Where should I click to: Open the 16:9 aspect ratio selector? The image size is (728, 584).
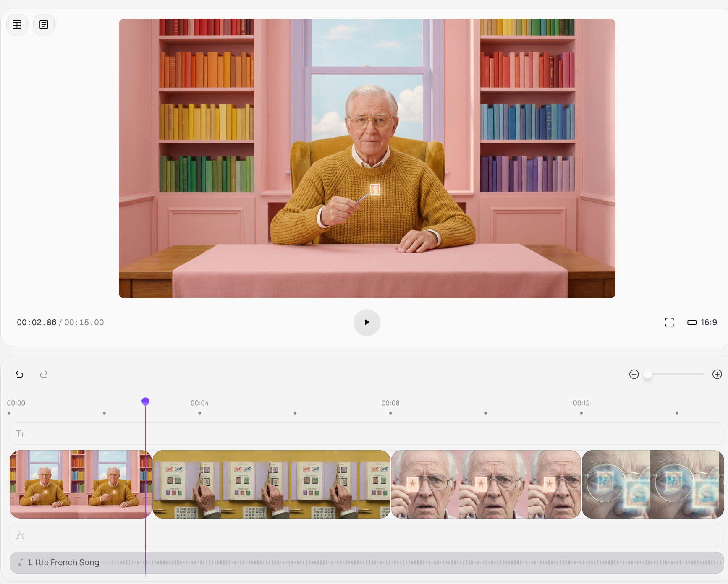pos(702,322)
